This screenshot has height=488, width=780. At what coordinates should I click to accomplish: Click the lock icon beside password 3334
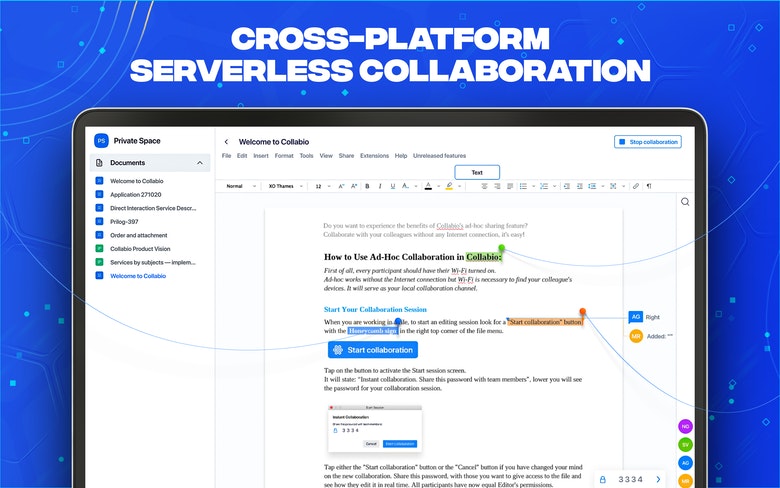click(603, 480)
